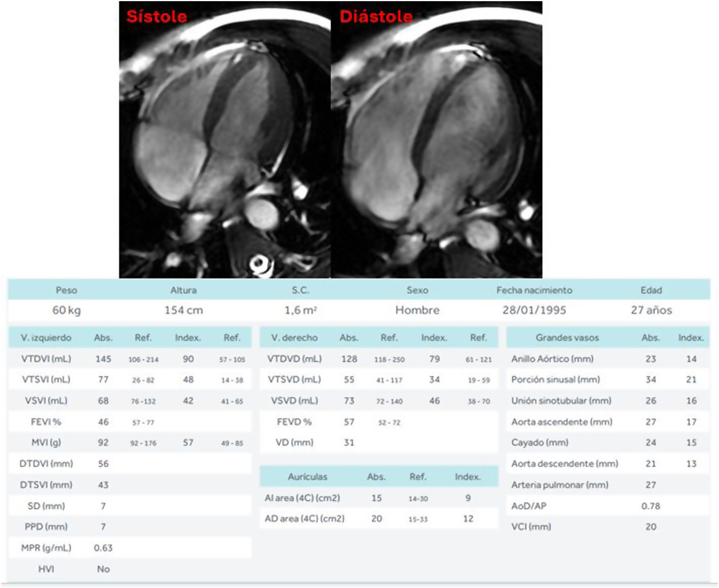
Task: Click the red Diástole label
Action: [x=376, y=17]
